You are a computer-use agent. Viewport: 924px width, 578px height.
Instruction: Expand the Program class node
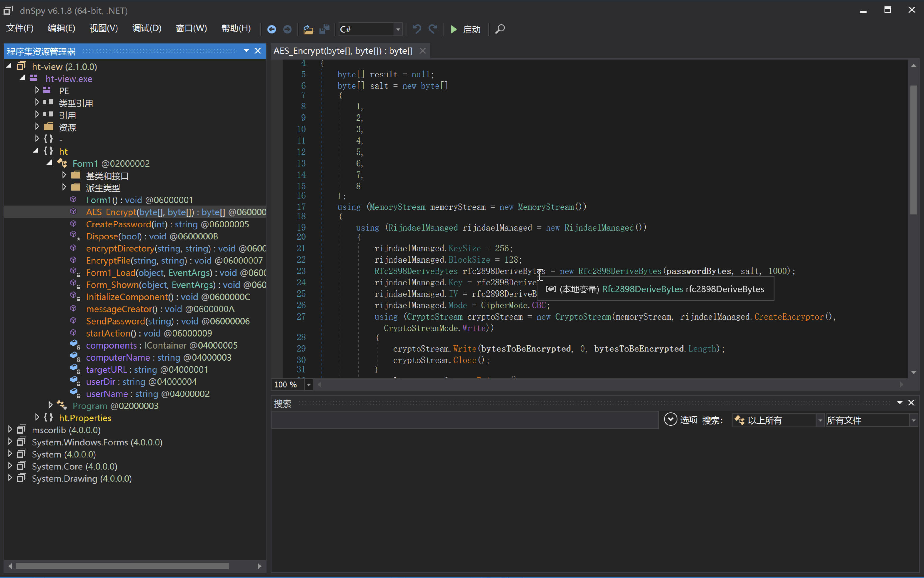(x=50, y=405)
